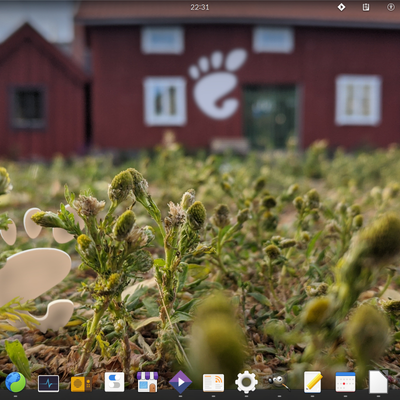400x400 pixels.
Task: Open the Calendar app in dock
Action: point(345,382)
